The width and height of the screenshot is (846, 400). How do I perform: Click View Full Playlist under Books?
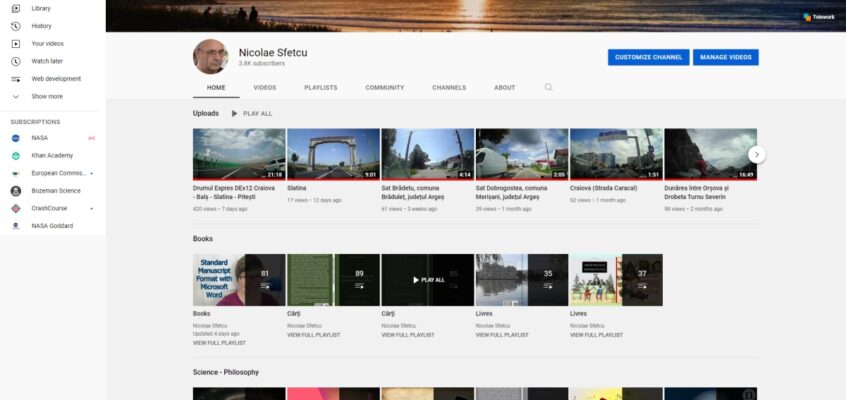point(219,343)
